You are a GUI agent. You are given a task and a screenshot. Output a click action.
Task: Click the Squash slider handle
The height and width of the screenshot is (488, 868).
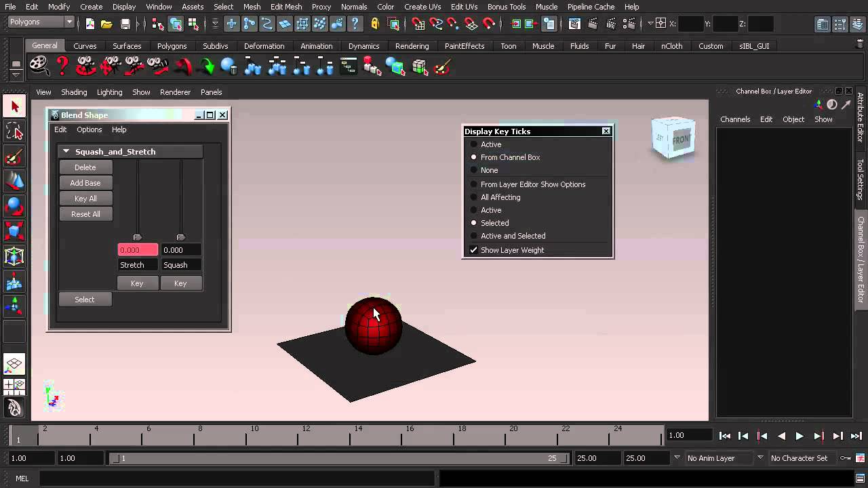click(180, 237)
